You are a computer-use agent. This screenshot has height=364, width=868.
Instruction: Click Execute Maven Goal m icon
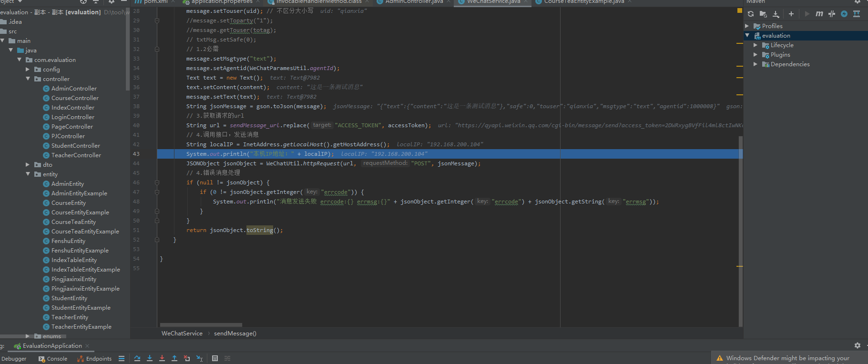pyautogui.click(x=819, y=14)
